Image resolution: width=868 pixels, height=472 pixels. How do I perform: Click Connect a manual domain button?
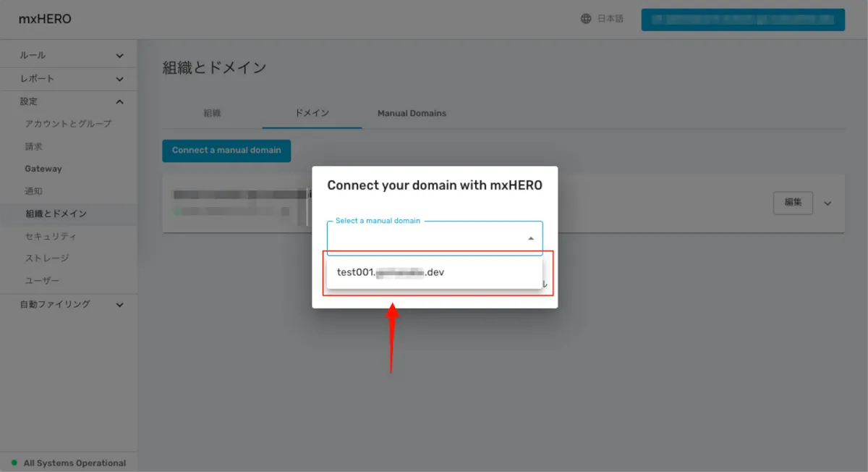226,151
